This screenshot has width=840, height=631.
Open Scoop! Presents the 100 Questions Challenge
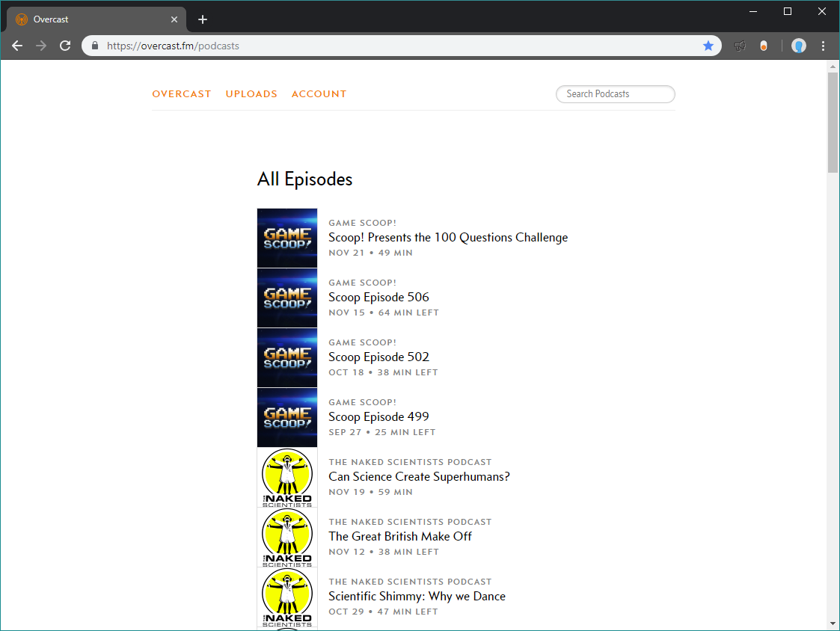[448, 237]
